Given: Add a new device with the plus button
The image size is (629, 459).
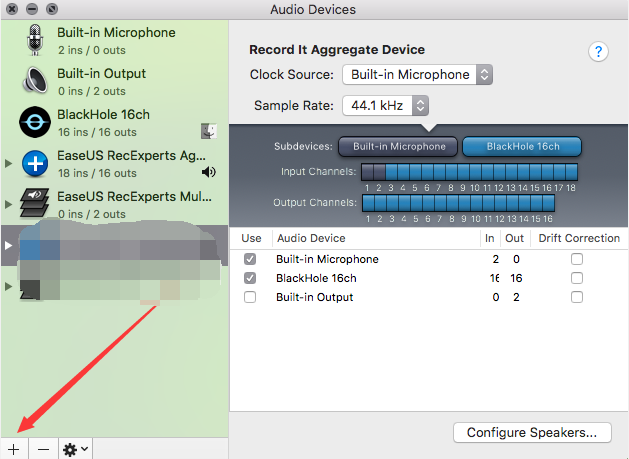Looking at the screenshot, I should (x=14, y=449).
